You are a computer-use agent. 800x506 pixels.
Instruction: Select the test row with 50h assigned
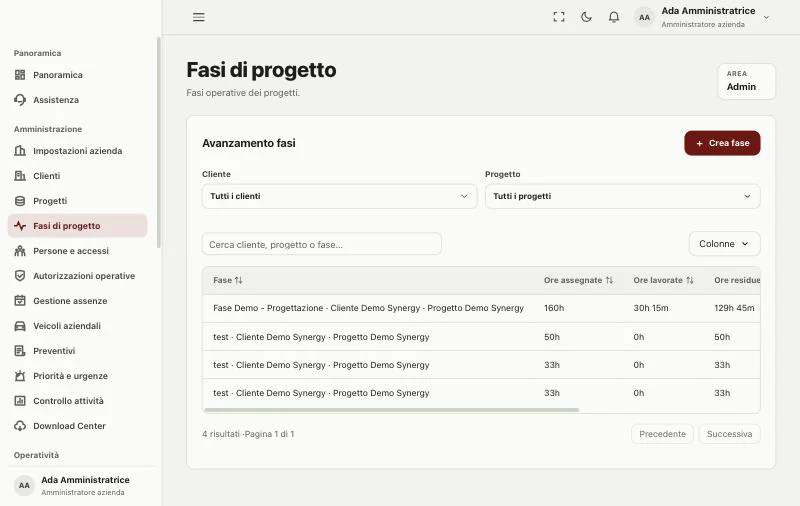click(481, 337)
